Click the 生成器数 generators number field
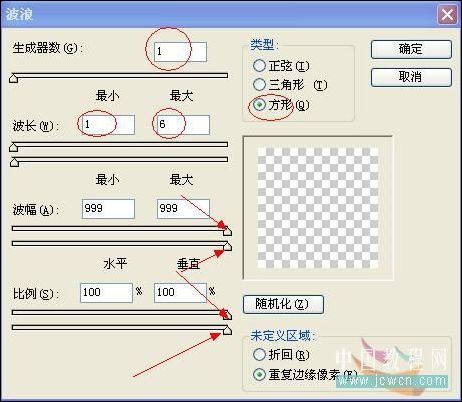This screenshot has width=462, height=402. [180, 52]
